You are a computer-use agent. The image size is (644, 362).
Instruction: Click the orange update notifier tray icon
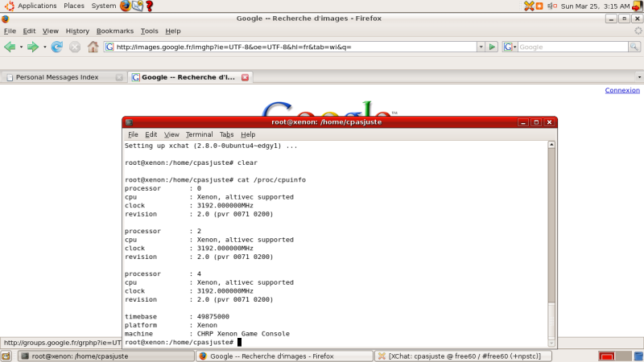tap(539, 6)
